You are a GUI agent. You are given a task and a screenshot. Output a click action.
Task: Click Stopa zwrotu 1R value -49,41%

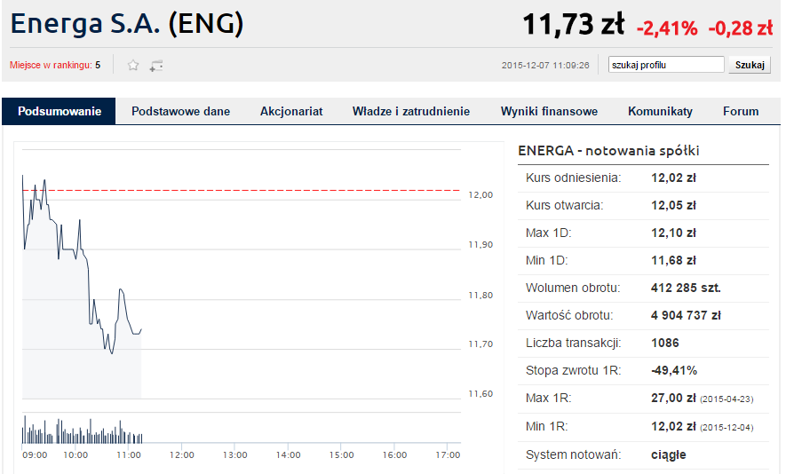click(x=674, y=371)
